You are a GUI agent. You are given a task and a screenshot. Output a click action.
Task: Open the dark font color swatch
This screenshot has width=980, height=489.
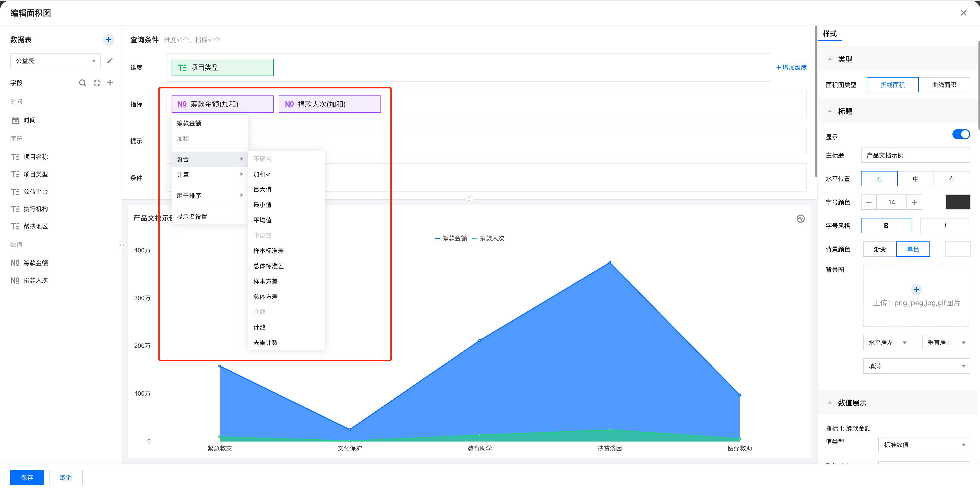pyautogui.click(x=957, y=202)
